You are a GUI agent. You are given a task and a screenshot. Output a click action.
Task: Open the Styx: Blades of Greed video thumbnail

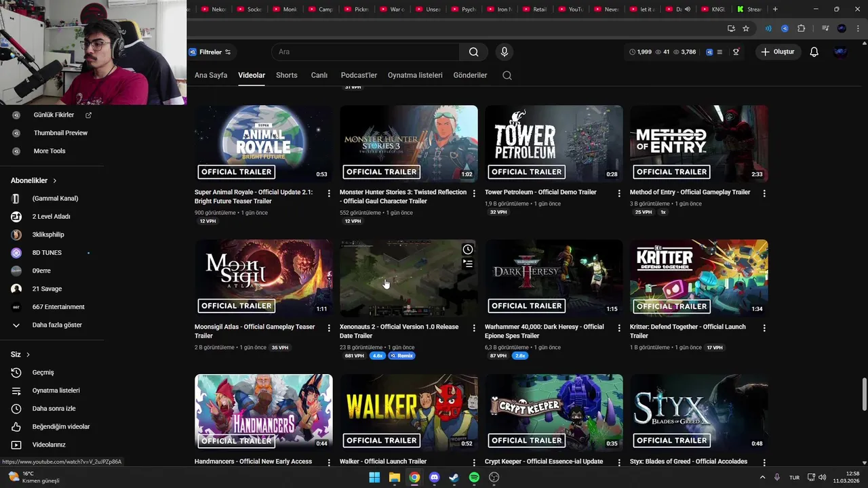pyautogui.click(x=698, y=413)
